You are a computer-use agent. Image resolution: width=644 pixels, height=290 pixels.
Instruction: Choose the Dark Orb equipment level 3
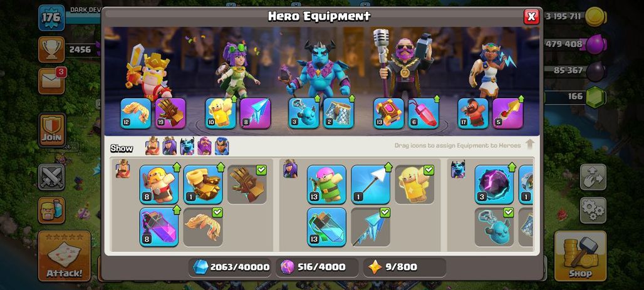tap(494, 184)
